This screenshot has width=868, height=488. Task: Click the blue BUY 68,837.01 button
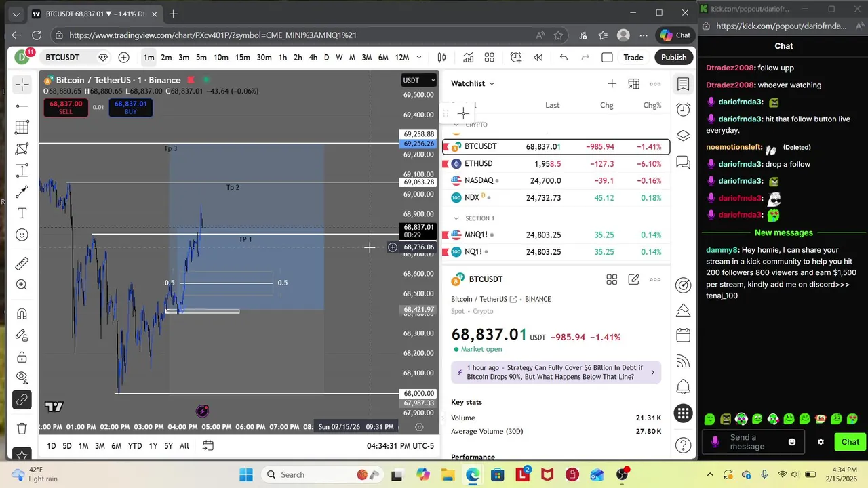(x=130, y=107)
